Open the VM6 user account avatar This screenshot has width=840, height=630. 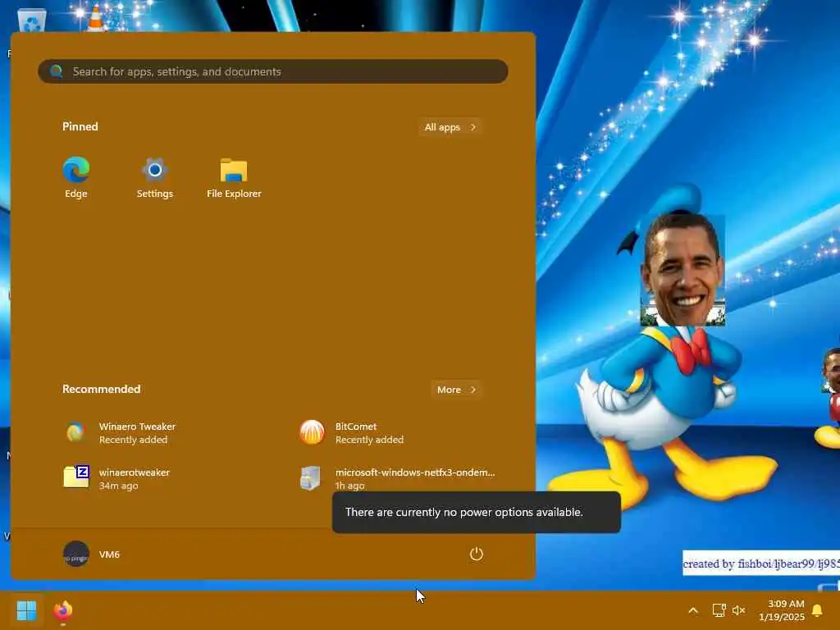coord(76,554)
